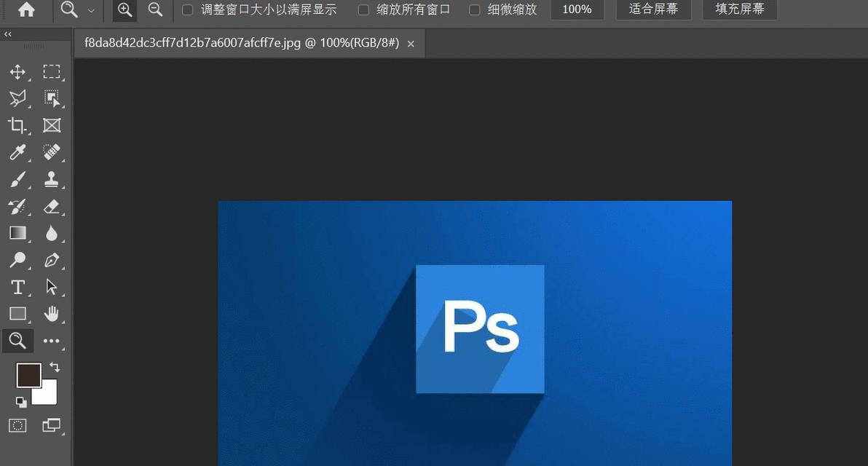Open the white background color picker
Screen dimensions: 868x466
[48, 395]
